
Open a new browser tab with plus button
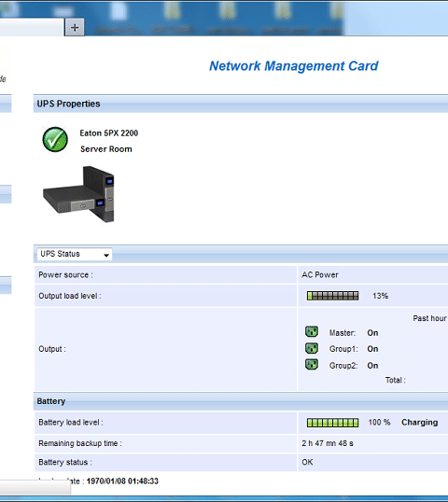point(75,28)
